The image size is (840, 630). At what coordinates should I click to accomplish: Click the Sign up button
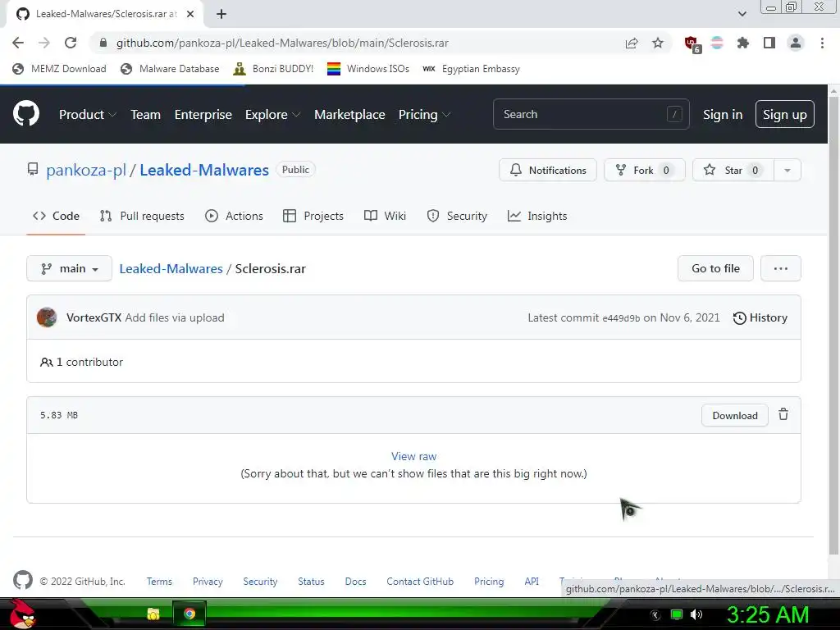coord(785,114)
